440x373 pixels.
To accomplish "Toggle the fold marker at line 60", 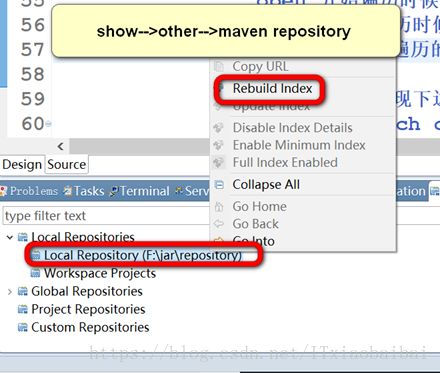I will click(x=49, y=124).
